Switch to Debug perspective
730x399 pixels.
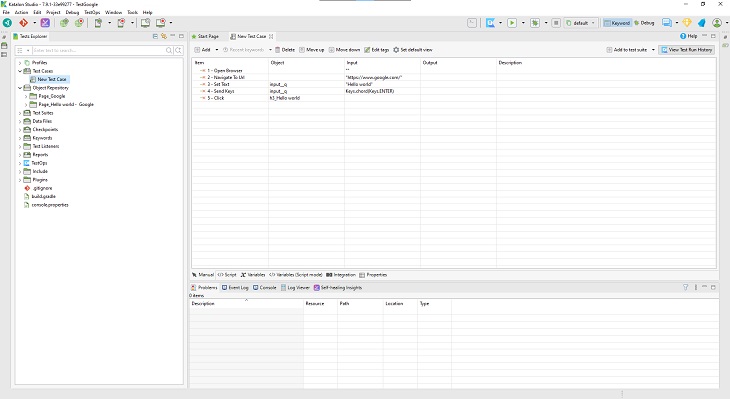[644, 23]
